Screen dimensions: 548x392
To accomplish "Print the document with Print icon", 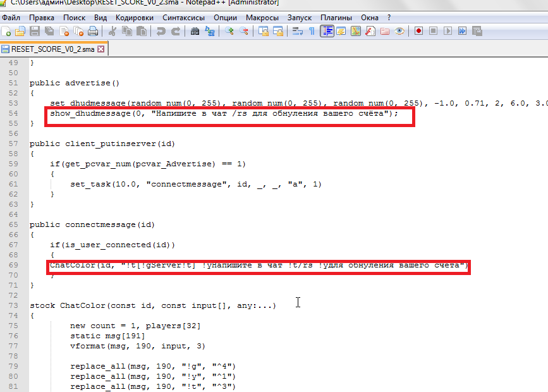I will pos(93,32).
